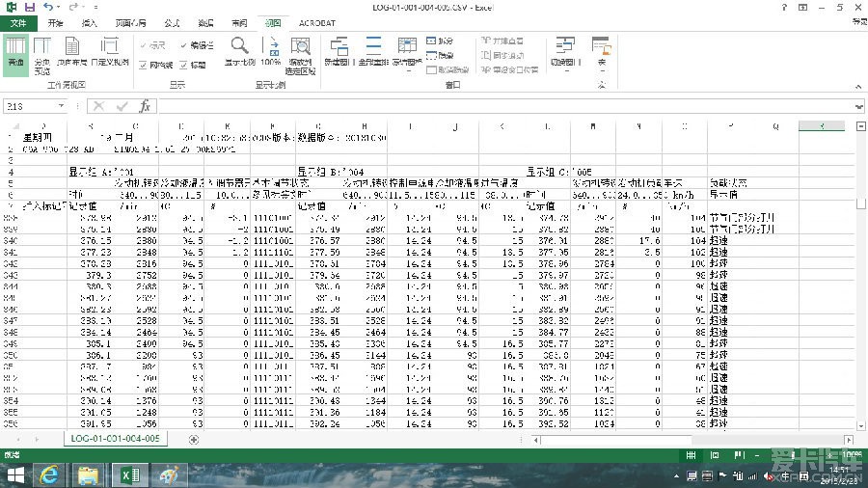Screen dimensions: 868x488
Task: Save the workbook from quick access toolbar
Action: pos(30,7)
